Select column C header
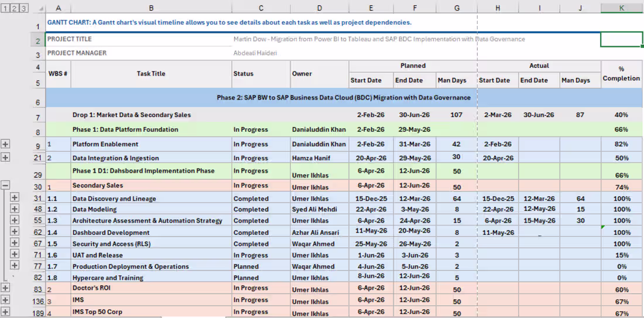644x318 pixels. pyautogui.click(x=261, y=8)
